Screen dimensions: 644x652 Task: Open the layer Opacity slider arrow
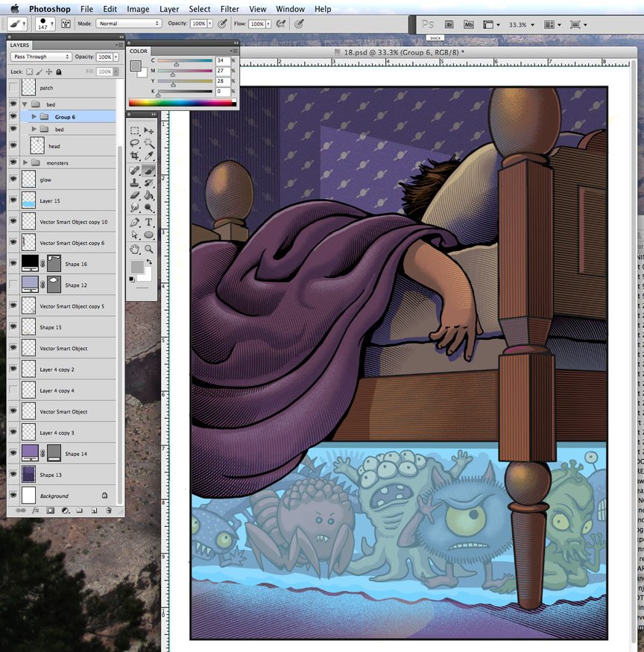[116, 57]
